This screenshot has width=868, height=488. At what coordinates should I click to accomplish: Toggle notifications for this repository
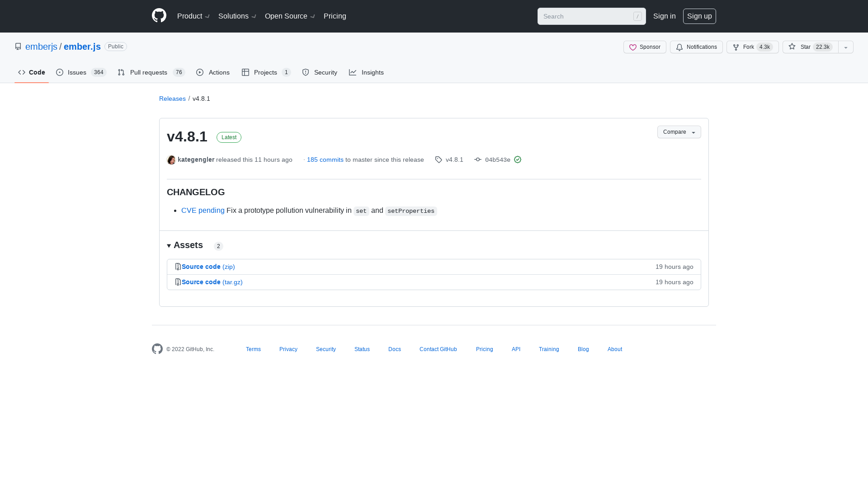(x=696, y=47)
